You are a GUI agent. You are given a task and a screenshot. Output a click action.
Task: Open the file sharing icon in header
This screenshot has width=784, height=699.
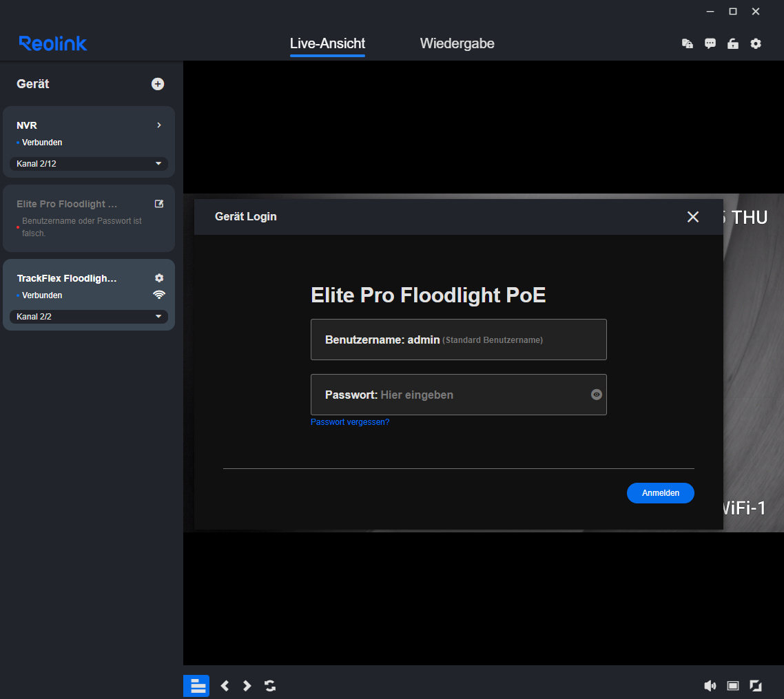tap(688, 44)
